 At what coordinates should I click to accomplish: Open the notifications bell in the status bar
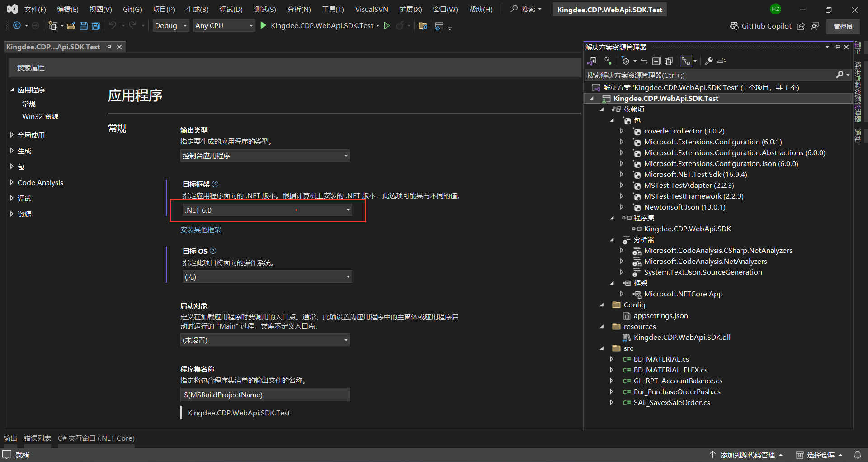click(x=858, y=455)
